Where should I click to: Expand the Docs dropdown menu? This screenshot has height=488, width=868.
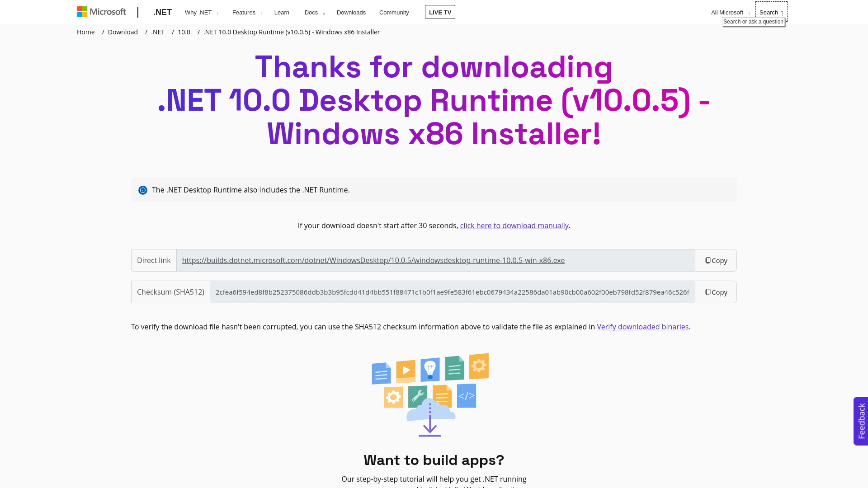tap(315, 12)
